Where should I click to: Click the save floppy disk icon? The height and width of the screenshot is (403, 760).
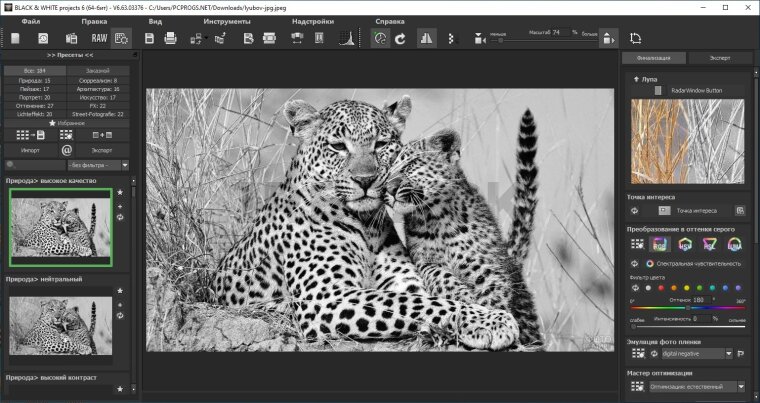pos(149,39)
